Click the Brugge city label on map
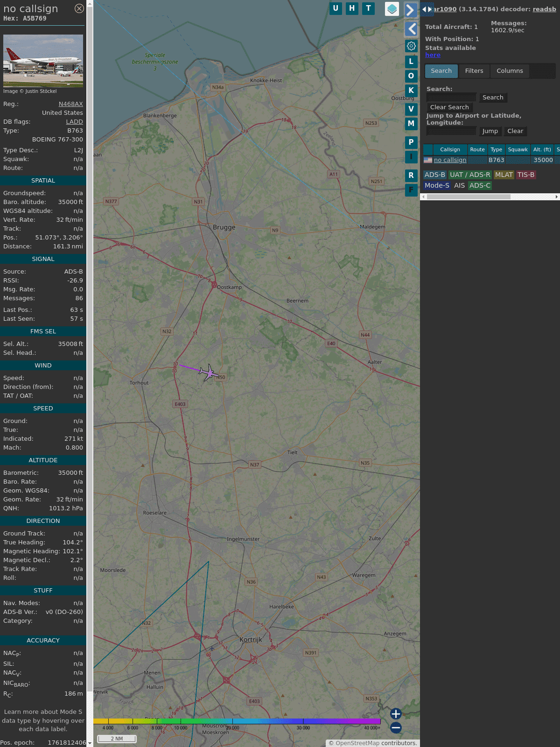The image size is (560, 747). pyautogui.click(x=224, y=227)
